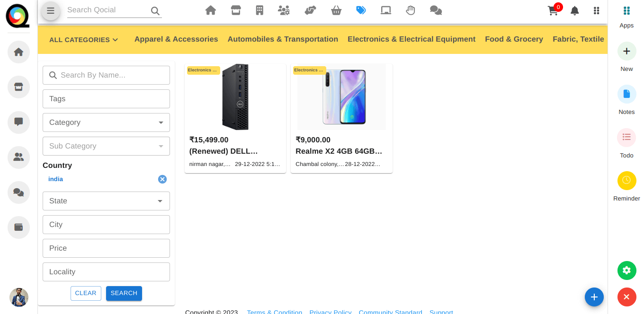The width and height of the screenshot is (644, 314).
Task: Open the blue tags icon in top navigation
Action: tap(361, 10)
